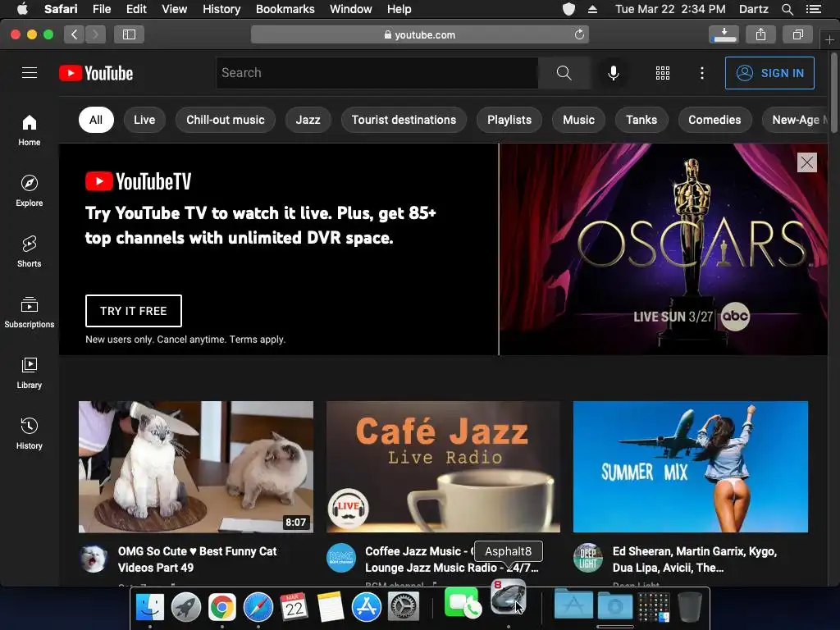840x630 pixels.
Task: Open the YouTube settings three-dot menu
Action: pos(702,73)
